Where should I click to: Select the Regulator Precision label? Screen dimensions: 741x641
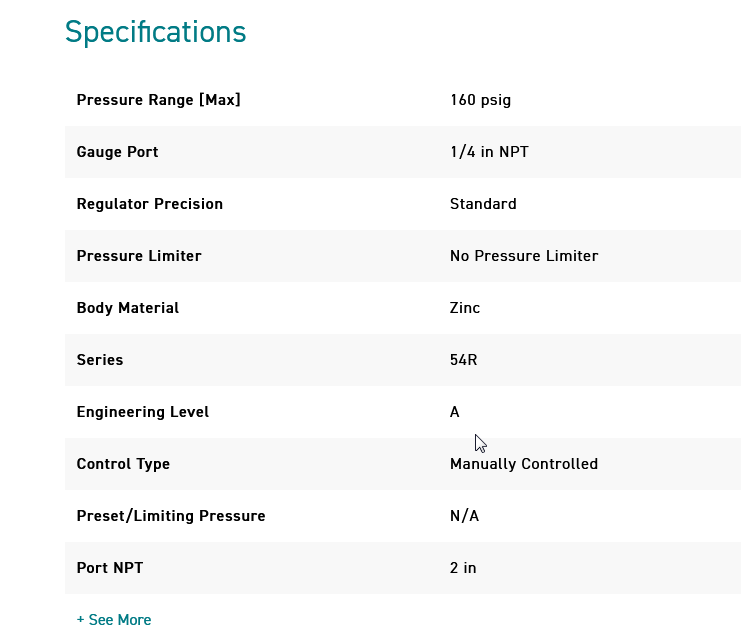(x=149, y=204)
